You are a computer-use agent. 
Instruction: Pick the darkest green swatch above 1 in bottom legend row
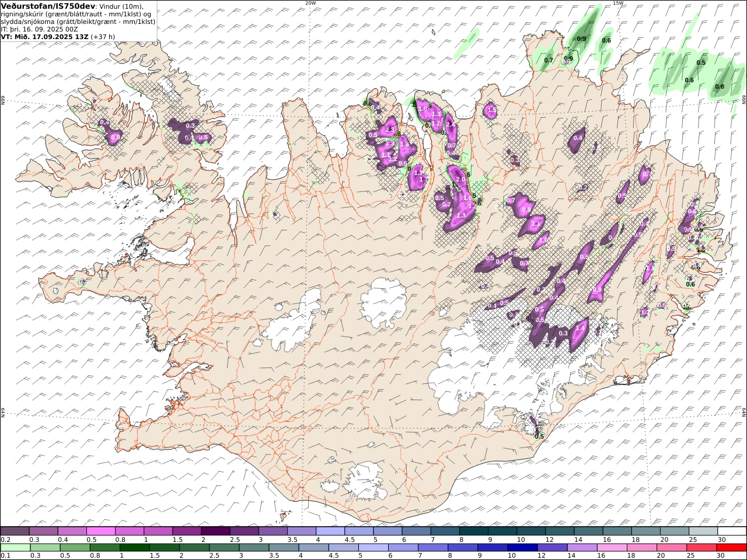pyautogui.click(x=134, y=548)
